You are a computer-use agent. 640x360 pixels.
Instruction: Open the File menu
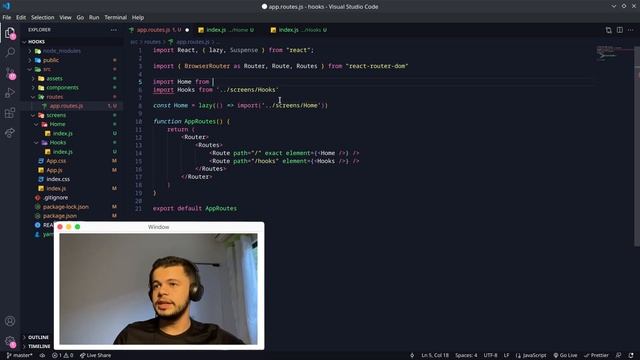coord(7,18)
